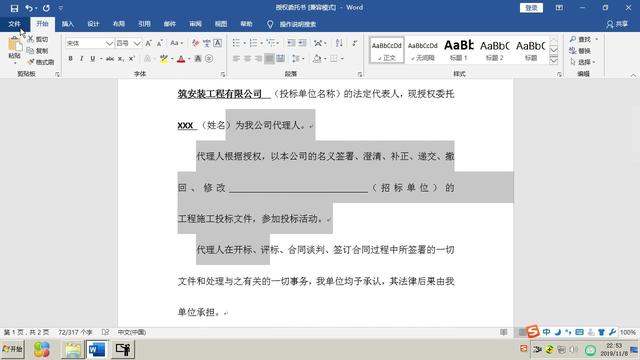Decrease font size with the A-down icon

160,43
